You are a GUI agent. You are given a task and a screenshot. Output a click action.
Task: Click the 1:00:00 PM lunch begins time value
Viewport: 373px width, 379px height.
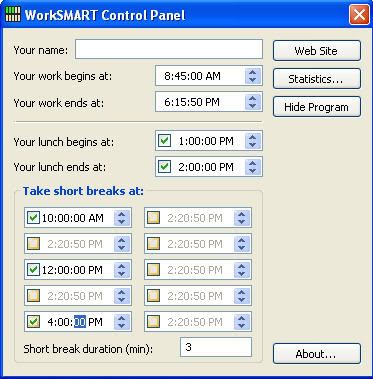206,141
